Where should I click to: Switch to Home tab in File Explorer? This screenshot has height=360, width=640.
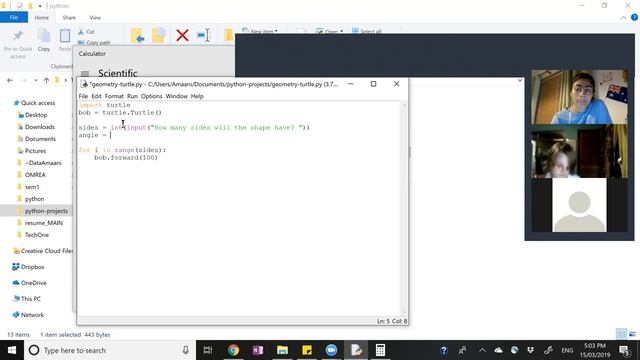pos(42,18)
